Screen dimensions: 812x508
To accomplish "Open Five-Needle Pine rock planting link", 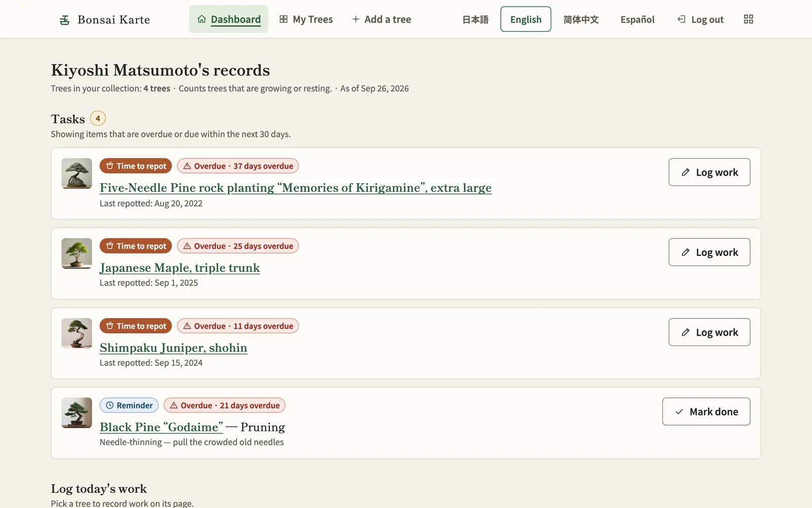I will (295, 187).
